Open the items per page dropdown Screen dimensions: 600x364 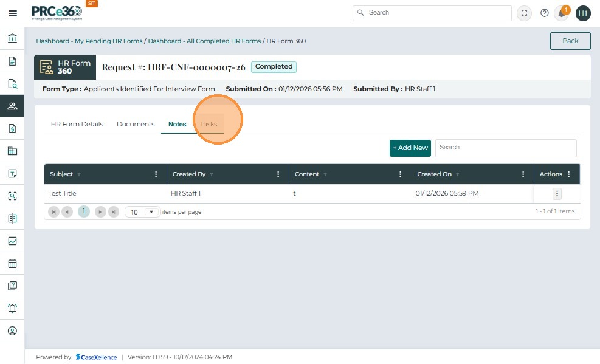pyautogui.click(x=142, y=212)
